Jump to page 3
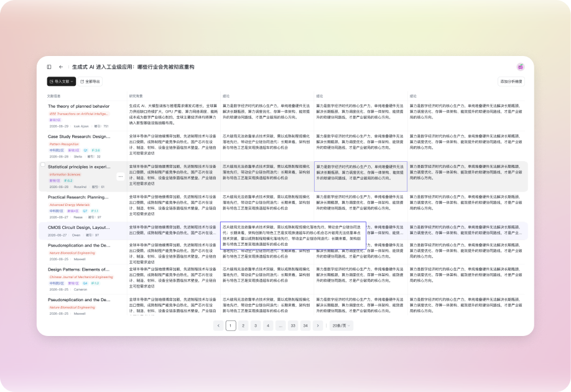Screen dimensions: 571x392 pyautogui.click(x=256, y=325)
